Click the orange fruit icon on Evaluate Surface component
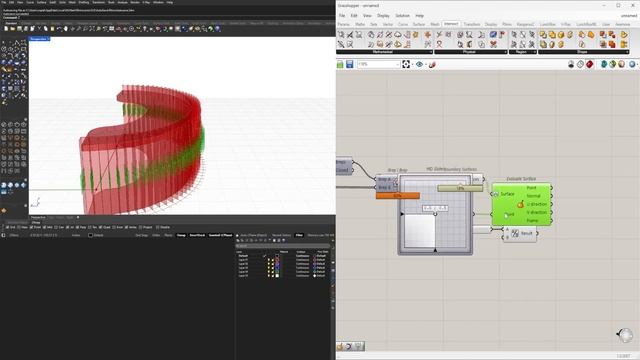This screenshot has width=640, height=360. tap(520, 204)
